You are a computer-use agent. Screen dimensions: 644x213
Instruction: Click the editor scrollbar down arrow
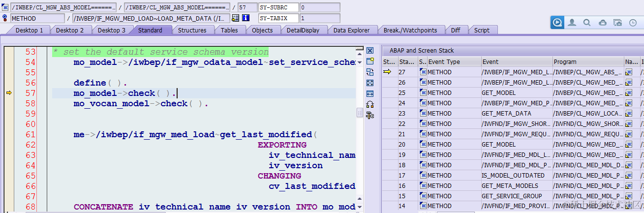(x=360, y=207)
